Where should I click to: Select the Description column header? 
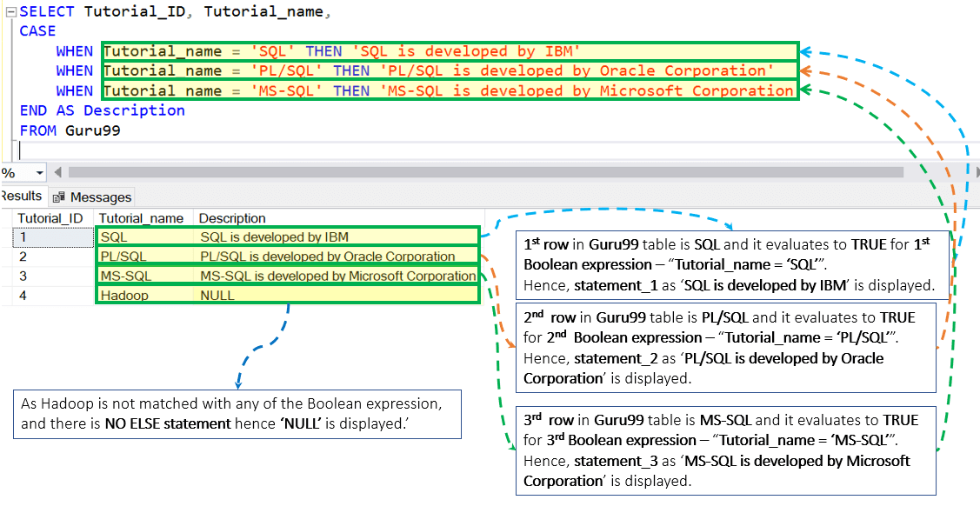click(232, 218)
